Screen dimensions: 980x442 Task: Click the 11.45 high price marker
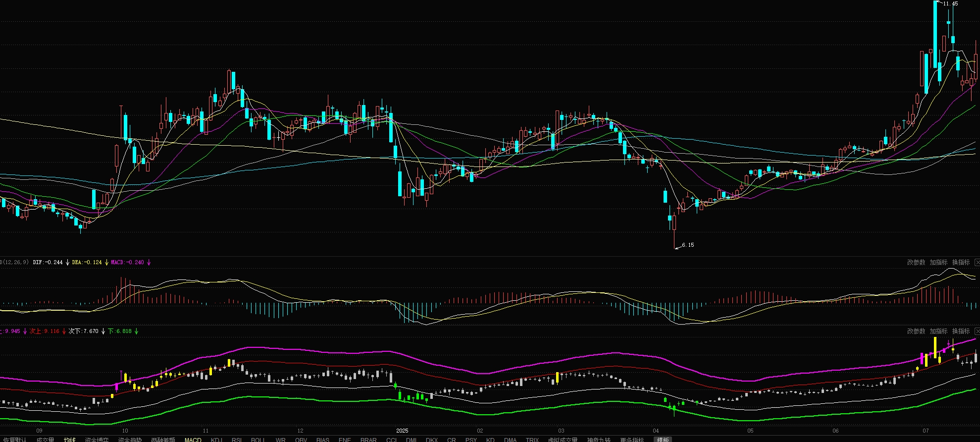(950, 3)
